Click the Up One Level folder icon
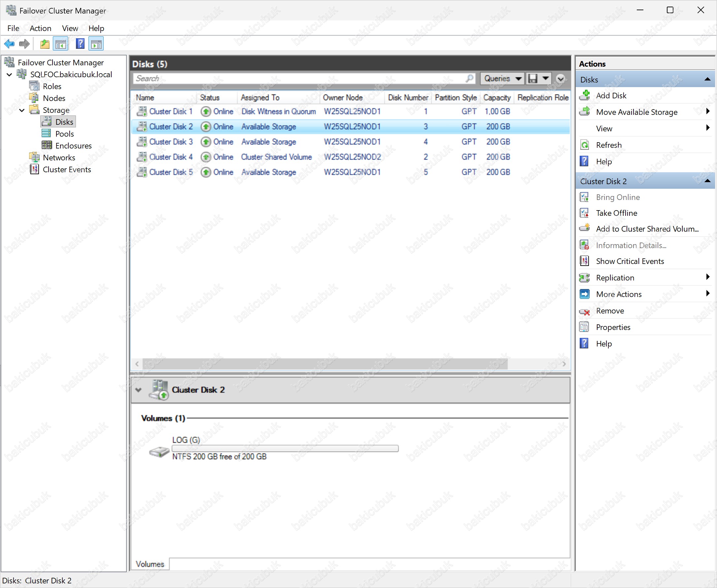This screenshot has width=717, height=588. [x=44, y=44]
